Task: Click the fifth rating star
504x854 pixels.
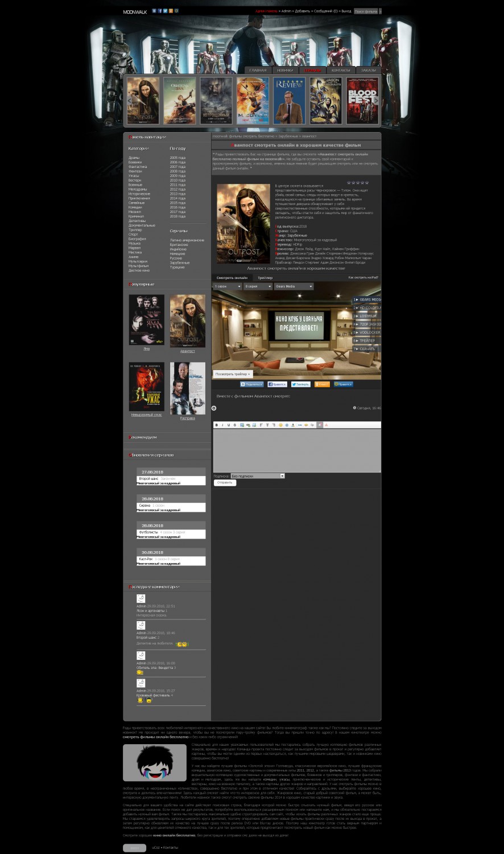Action: [x=366, y=183]
